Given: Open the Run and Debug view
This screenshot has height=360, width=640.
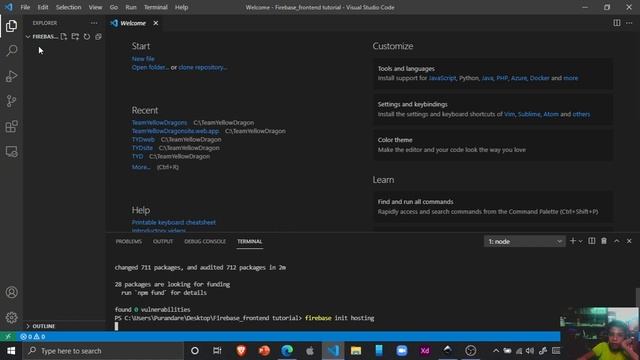Looking at the screenshot, I should 11,76.
